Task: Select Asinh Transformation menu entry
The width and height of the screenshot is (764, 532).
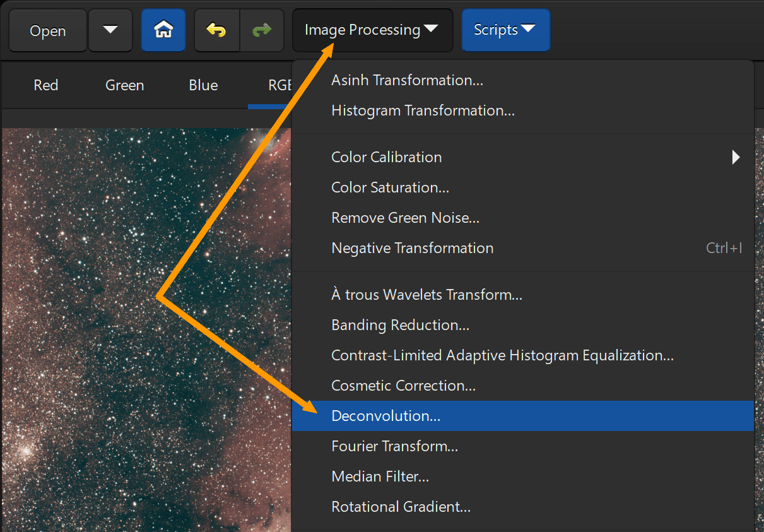Action: click(x=408, y=80)
